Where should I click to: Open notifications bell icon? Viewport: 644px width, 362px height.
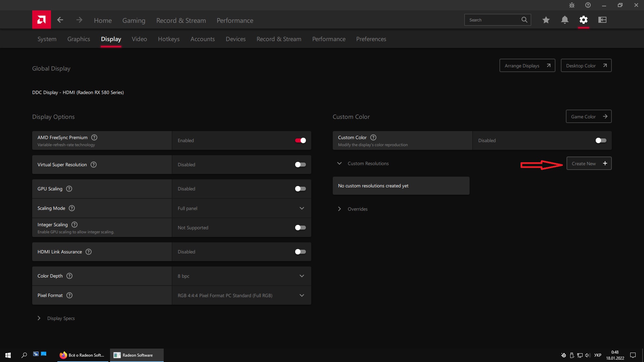[565, 20]
